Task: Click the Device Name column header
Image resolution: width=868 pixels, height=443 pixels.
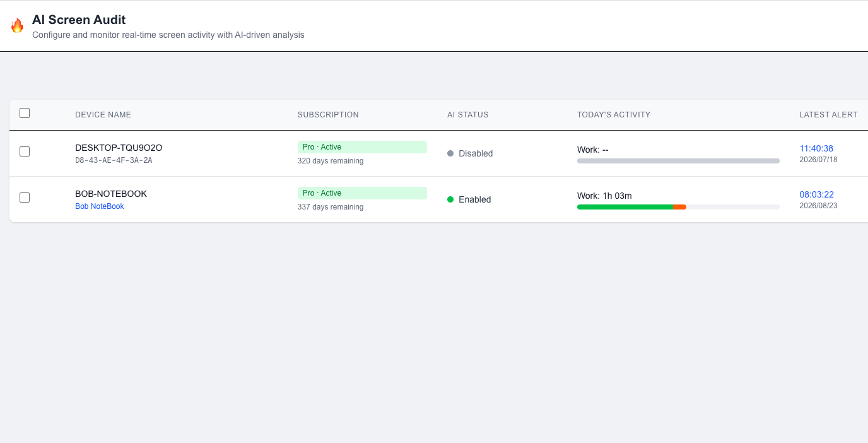Action: (103, 115)
